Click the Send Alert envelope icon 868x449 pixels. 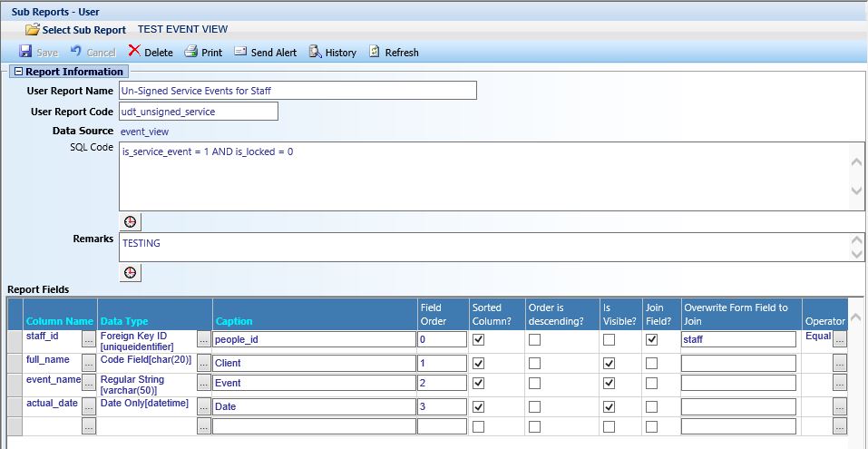pyautogui.click(x=240, y=52)
